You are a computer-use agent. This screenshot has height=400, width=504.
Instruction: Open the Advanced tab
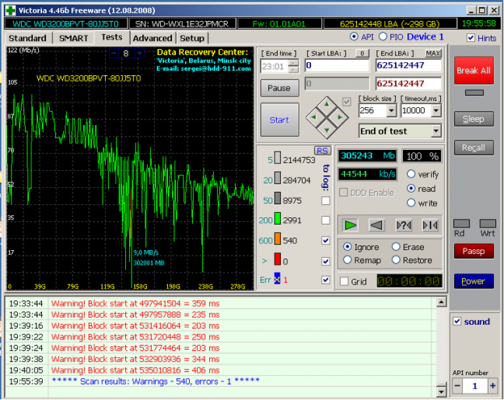(152, 38)
